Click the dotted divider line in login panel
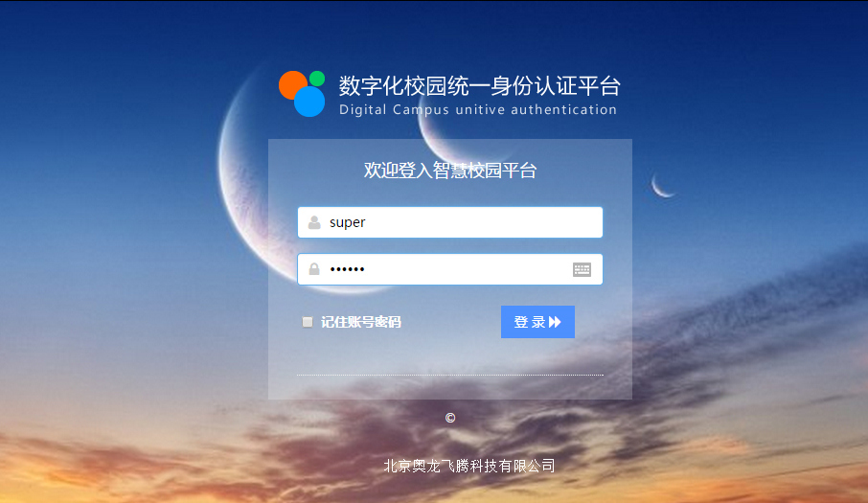This screenshot has height=503, width=868. pyautogui.click(x=450, y=375)
